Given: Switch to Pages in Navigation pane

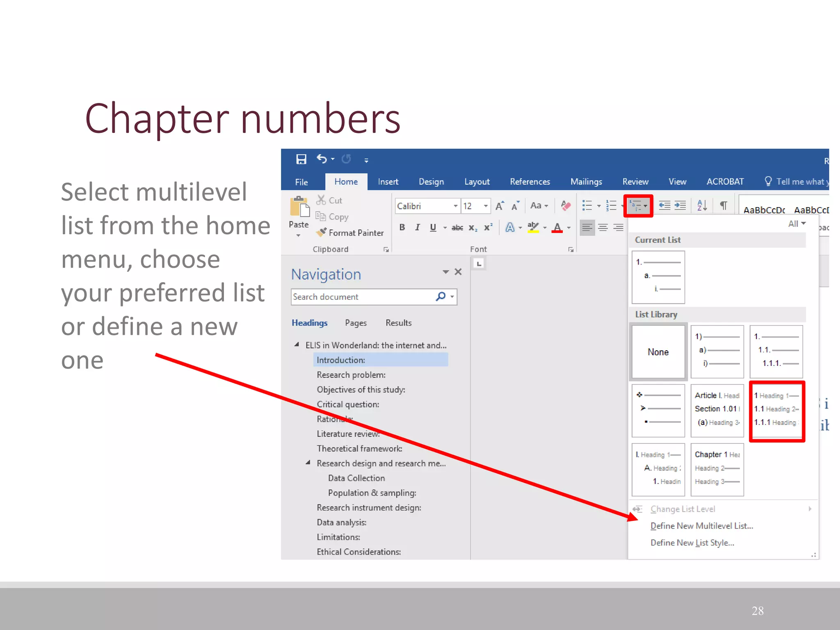Looking at the screenshot, I should click(x=356, y=323).
